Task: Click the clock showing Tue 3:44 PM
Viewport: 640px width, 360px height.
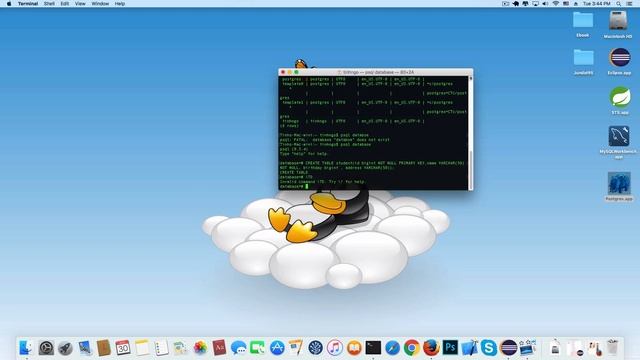Action: (x=597, y=4)
